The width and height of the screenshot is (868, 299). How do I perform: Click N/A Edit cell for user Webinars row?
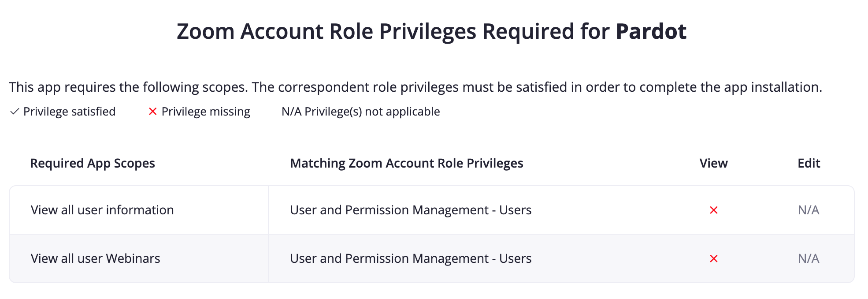pyautogui.click(x=808, y=258)
